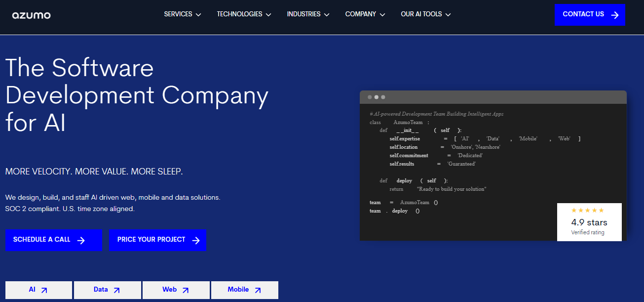Click the diagonal arrow beside Web
The height and width of the screenshot is (302, 644).
[186, 291]
